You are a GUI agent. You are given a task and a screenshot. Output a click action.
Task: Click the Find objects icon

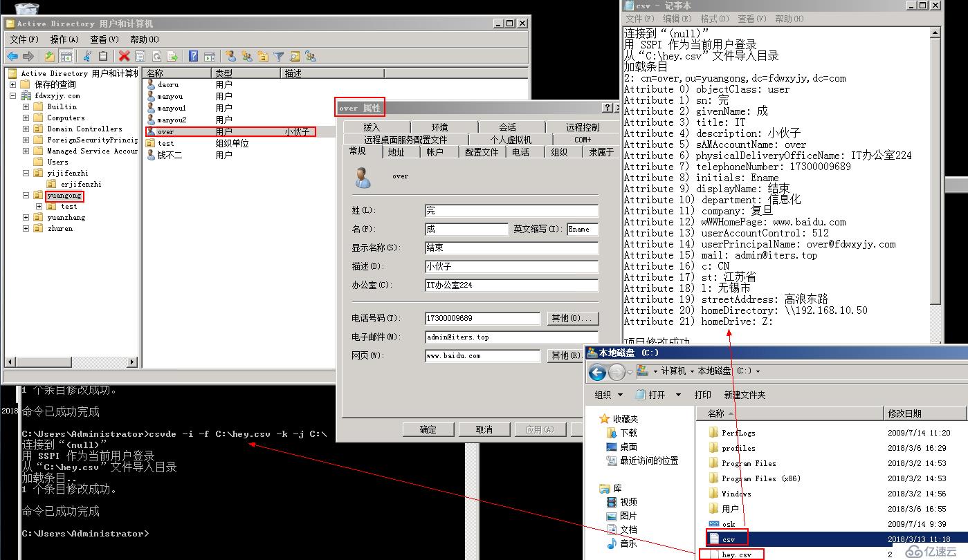tap(295, 57)
